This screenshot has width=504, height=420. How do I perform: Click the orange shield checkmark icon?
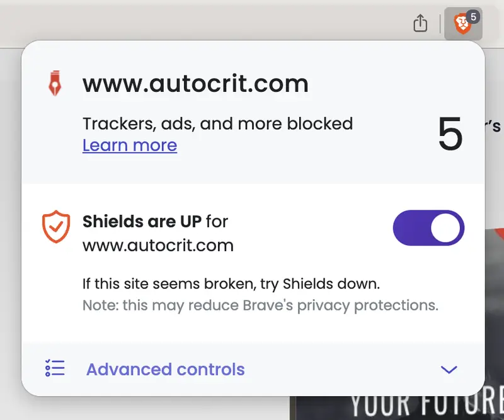coord(55,227)
